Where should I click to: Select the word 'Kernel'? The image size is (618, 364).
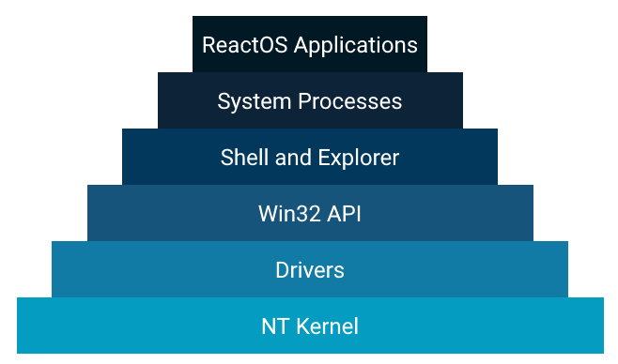click(327, 326)
